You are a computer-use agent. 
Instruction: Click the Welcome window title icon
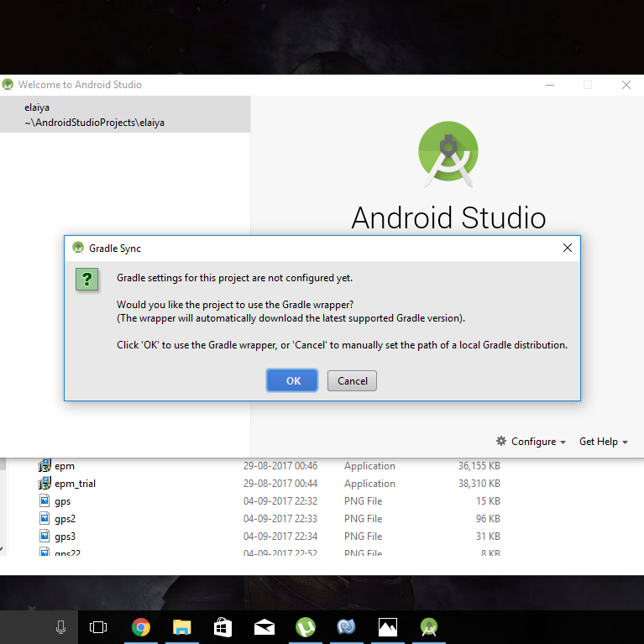[8, 85]
